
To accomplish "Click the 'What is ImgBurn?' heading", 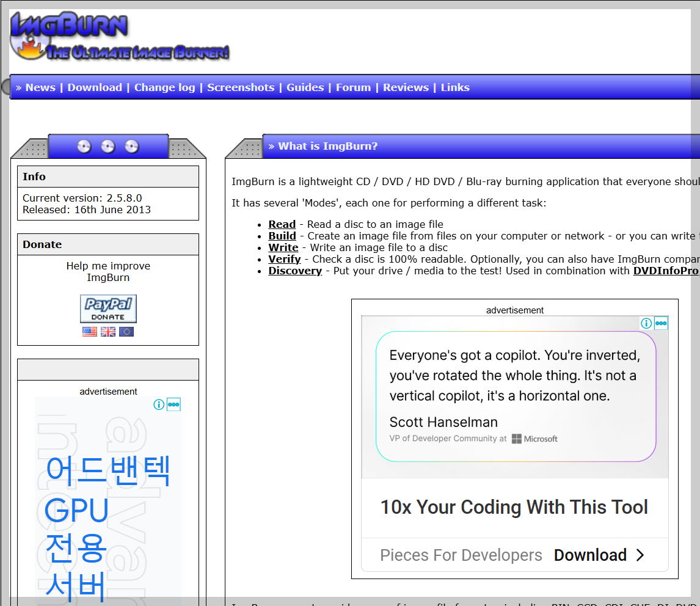I will tap(327, 146).
